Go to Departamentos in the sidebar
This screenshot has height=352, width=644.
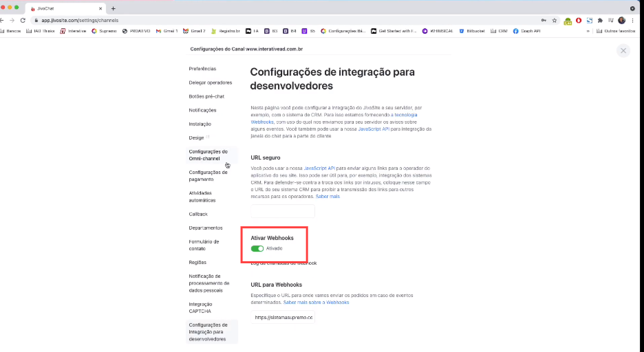click(206, 228)
